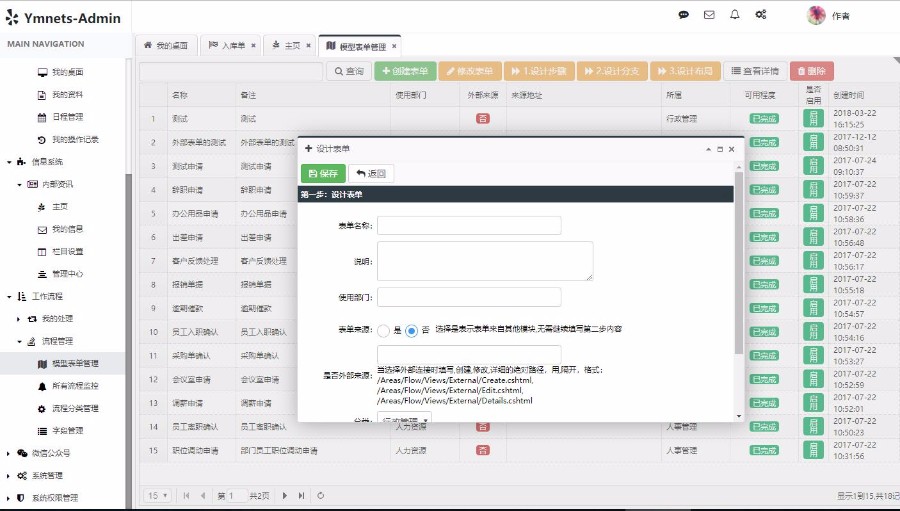The width and height of the screenshot is (900, 511).
Task: Click the 查询 search button
Action: pos(349,71)
